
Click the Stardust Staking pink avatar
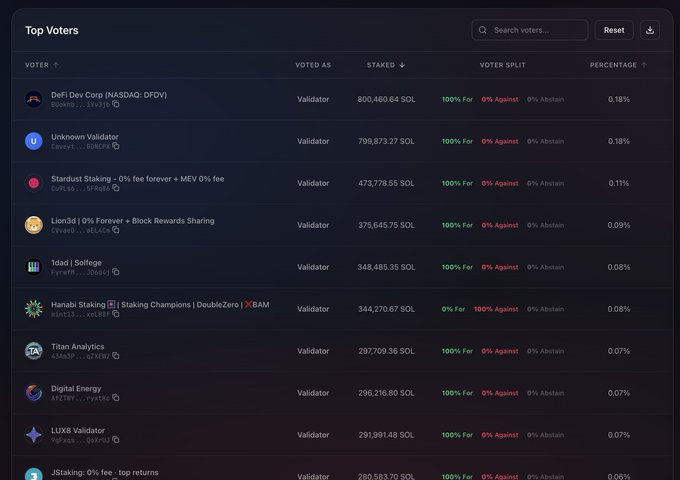point(34,183)
